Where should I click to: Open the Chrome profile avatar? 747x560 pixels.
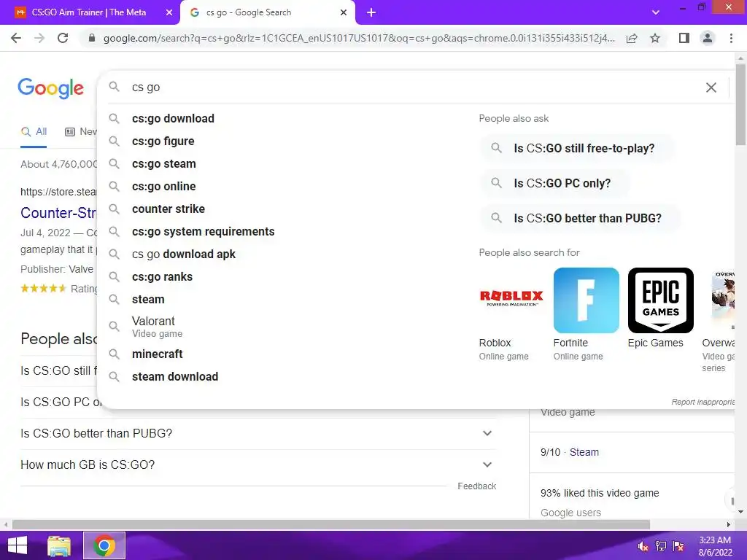pos(708,38)
